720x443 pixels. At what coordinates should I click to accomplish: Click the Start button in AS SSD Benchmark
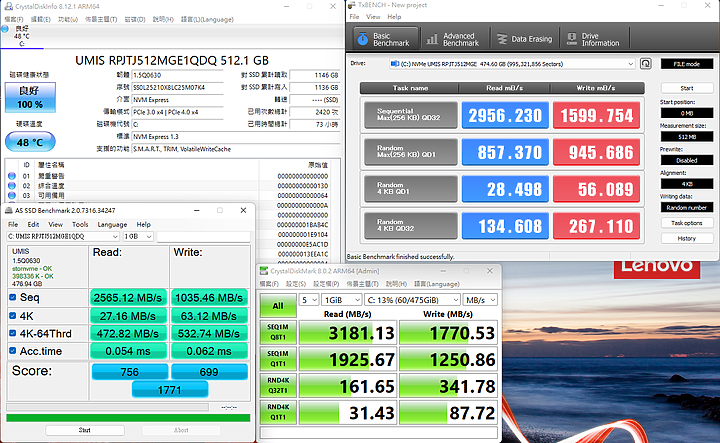(x=84, y=430)
